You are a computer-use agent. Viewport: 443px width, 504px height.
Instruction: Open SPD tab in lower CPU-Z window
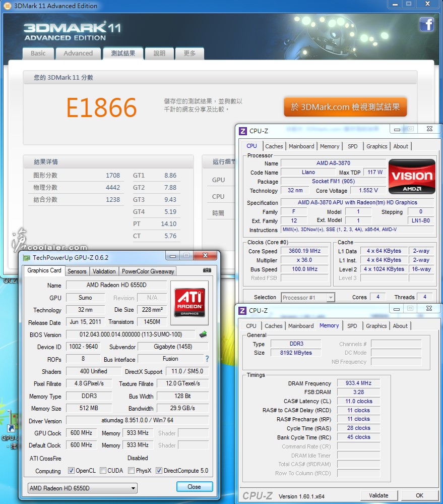352,326
